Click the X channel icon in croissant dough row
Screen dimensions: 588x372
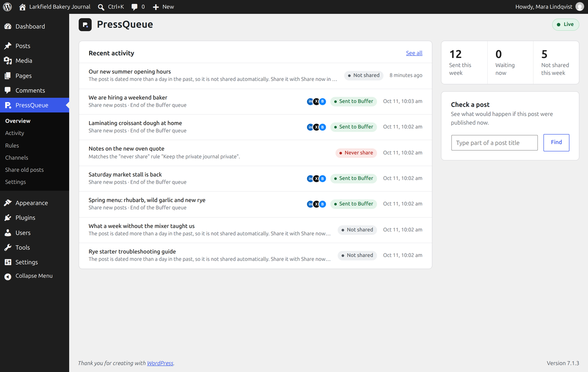point(316,127)
